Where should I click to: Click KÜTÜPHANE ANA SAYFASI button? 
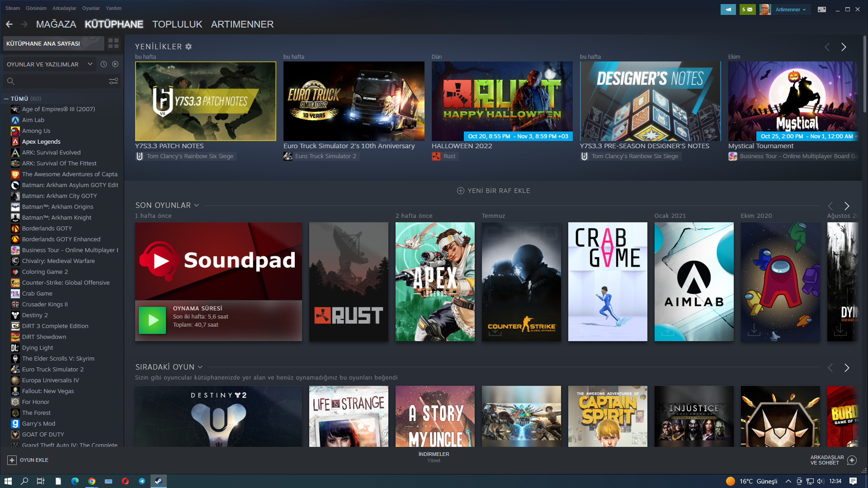[54, 43]
